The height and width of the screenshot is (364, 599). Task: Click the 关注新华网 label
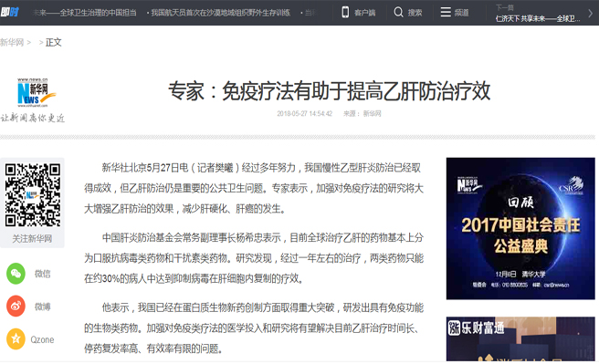pos(32,239)
